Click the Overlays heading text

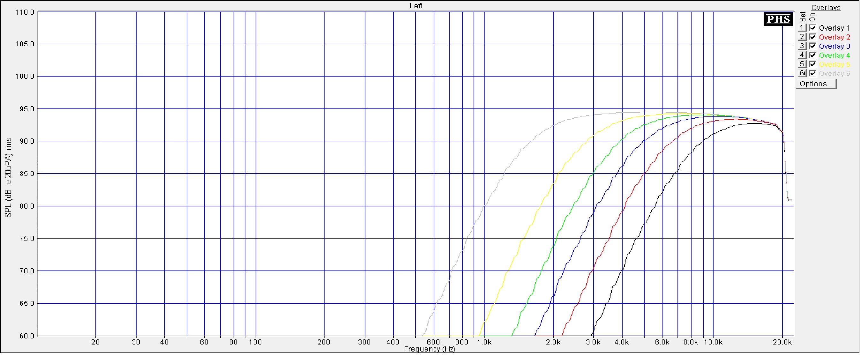point(825,7)
